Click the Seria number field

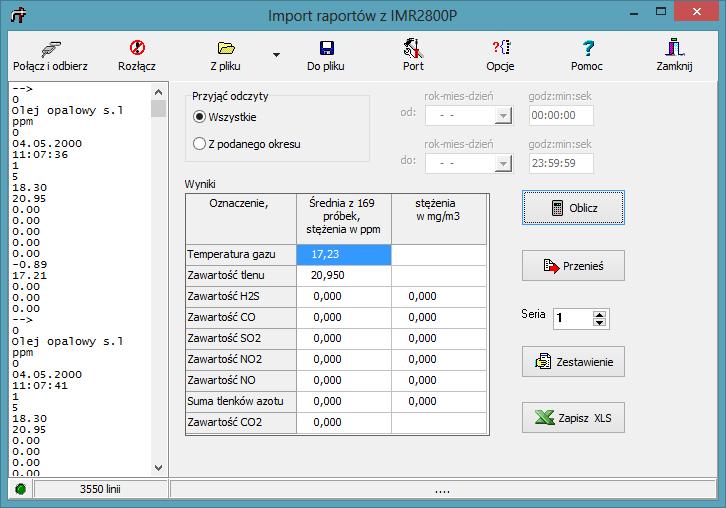tap(573, 318)
